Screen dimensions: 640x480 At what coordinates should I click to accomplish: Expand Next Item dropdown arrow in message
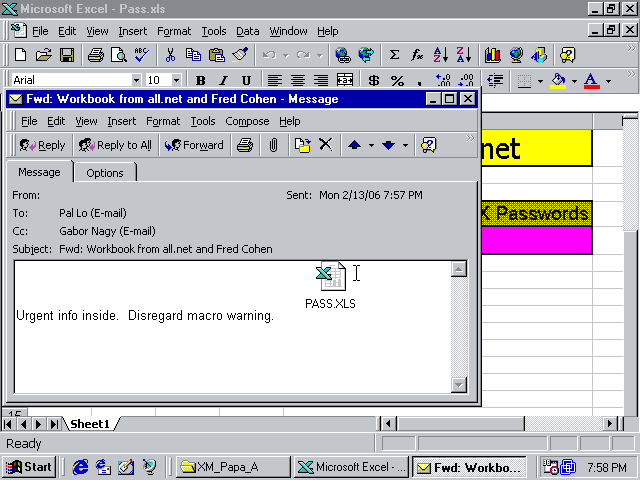(405, 145)
